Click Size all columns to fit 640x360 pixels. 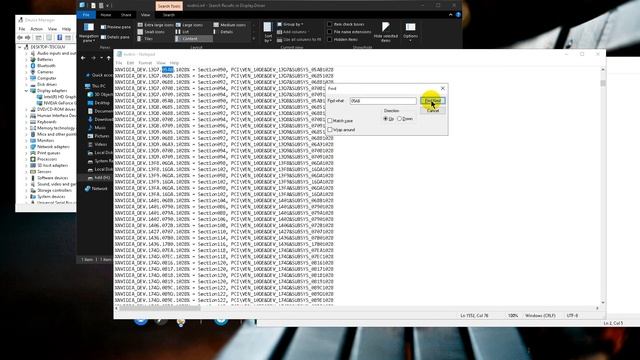click(x=299, y=40)
